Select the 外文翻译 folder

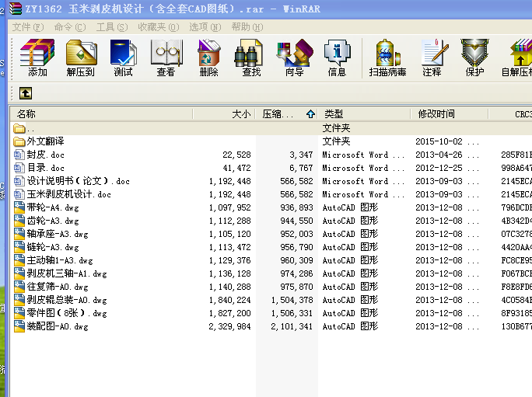(x=45, y=141)
